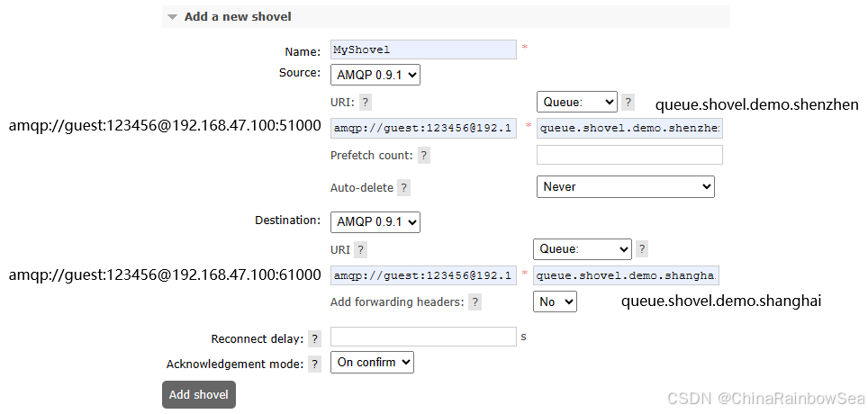The width and height of the screenshot is (868, 414).
Task: Focus the Reconnect delay input field
Action: click(423, 337)
